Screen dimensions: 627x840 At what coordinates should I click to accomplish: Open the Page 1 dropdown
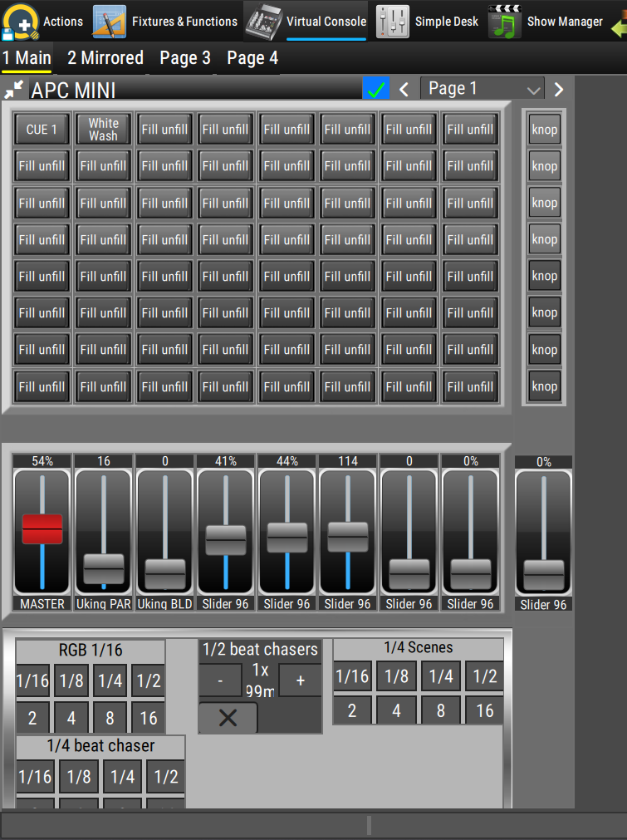click(x=482, y=88)
